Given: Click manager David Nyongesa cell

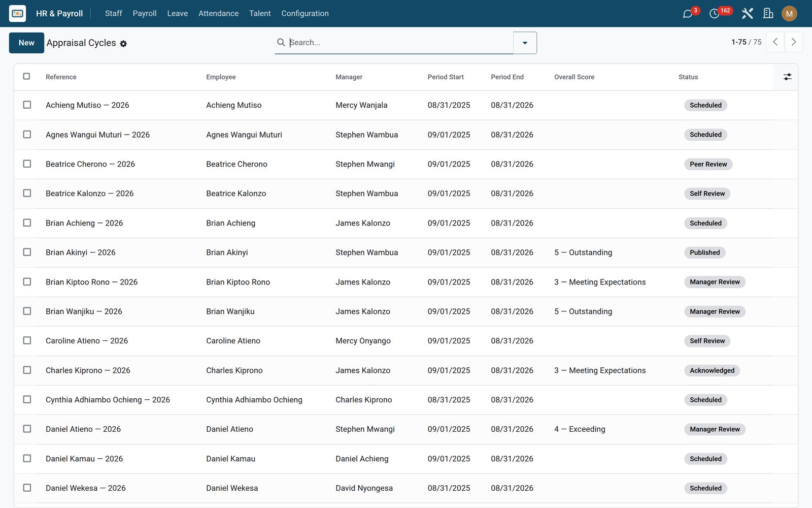Looking at the screenshot, I should pos(364,488).
